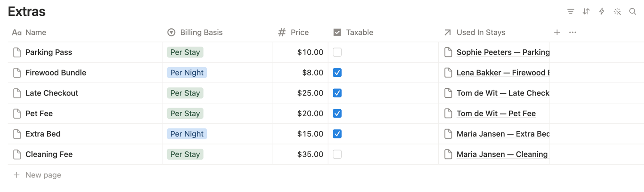The width and height of the screenshot is (644, 192).
Task: Open the three-dot column options
Action: click(x=573, y=32)
